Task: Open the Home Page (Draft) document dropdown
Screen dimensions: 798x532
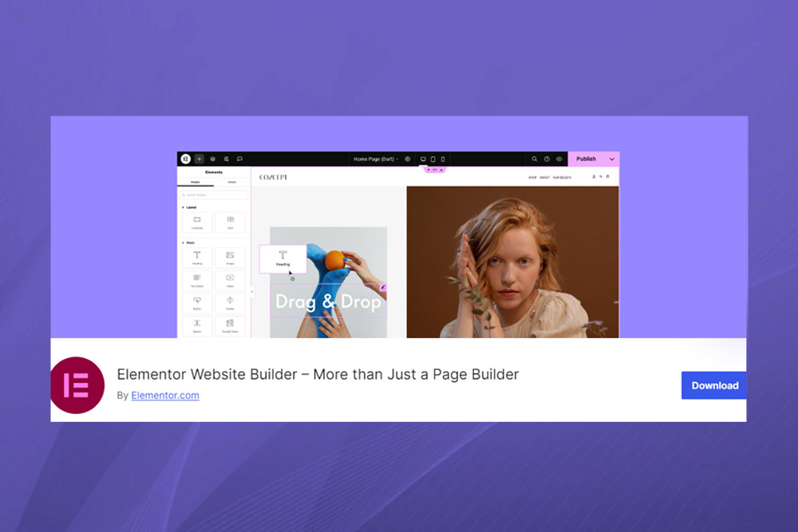Action: click(376, 159)
